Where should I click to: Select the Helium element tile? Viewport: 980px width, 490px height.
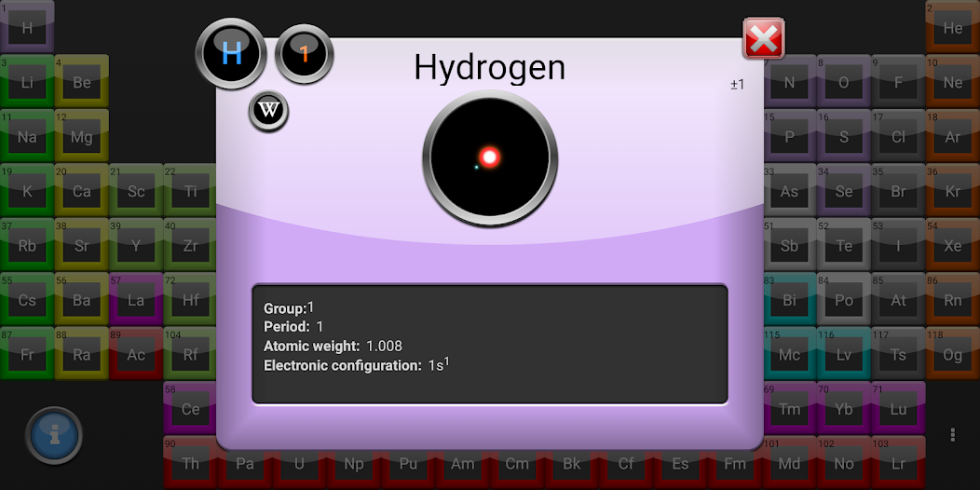[x=952, y=28]
